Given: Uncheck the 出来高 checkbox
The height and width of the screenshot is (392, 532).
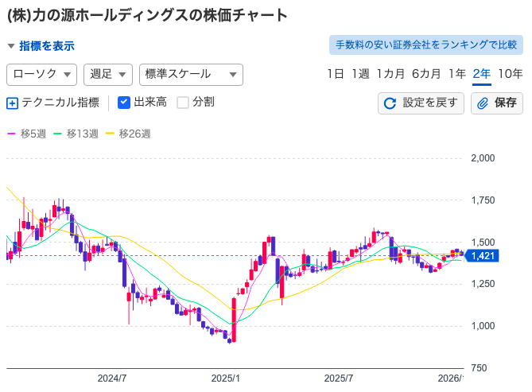Looking at the screenshot, I should pyautogui.click(x=124, y=102).
